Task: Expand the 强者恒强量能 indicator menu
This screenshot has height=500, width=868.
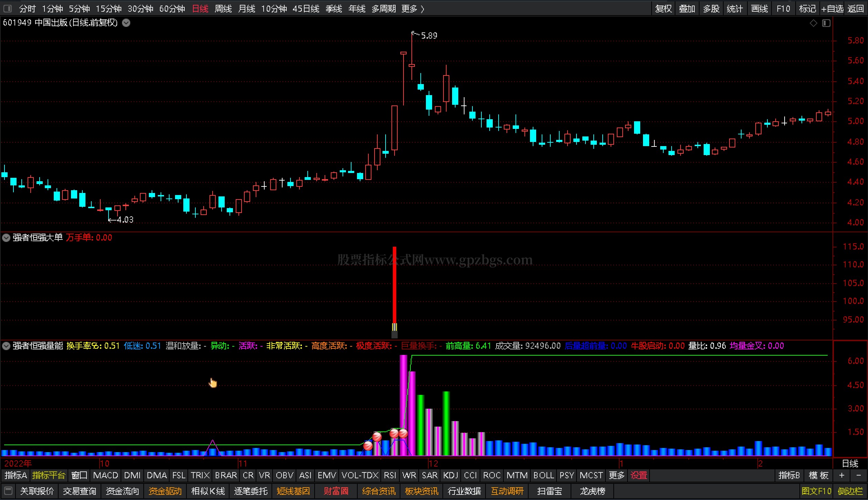Action: click(6, 346)
